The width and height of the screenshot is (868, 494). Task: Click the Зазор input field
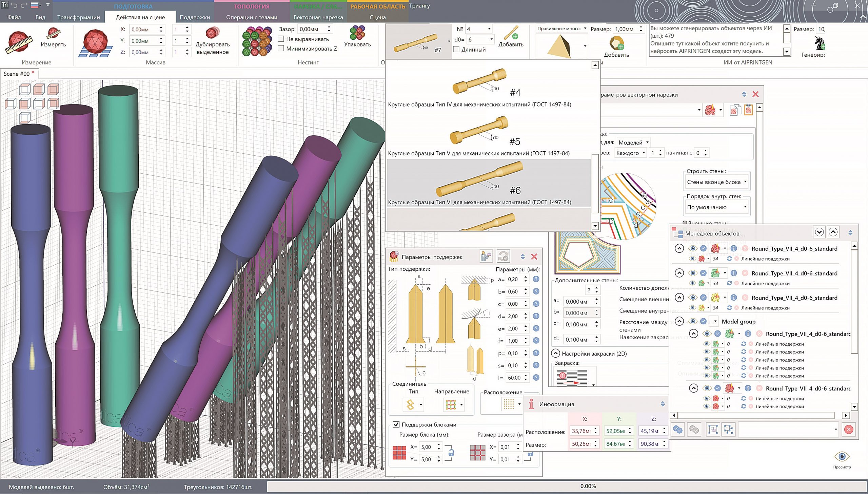click(x=312, y=29)
